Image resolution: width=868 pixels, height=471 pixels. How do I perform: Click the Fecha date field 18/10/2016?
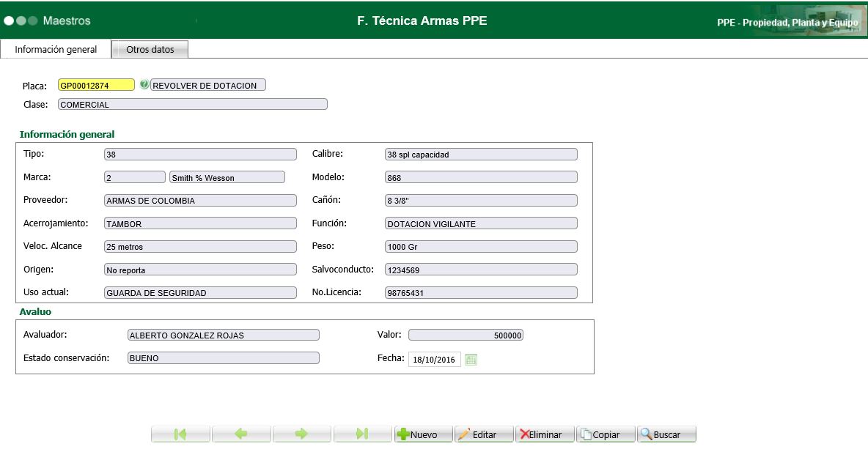[x=435, y=360]
